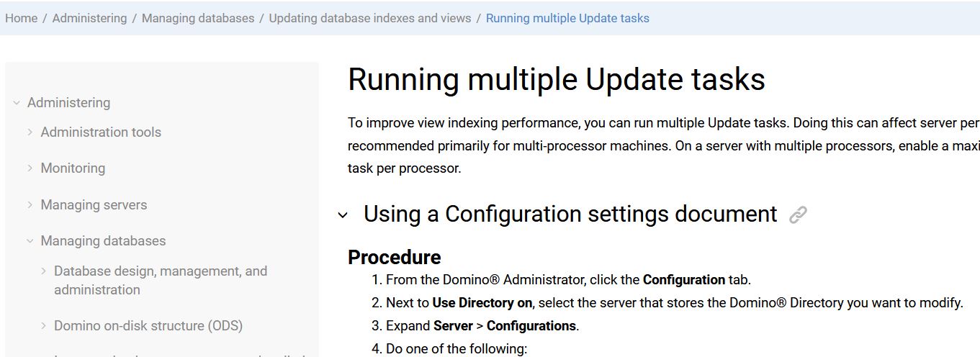The image size is (980, 357).
Task: Open Administering breadcrumb link
Action: 89,19
